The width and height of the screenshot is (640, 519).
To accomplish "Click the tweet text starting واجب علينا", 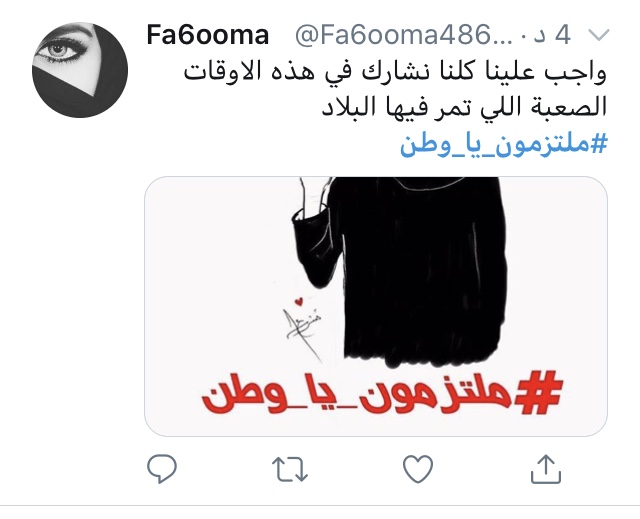I will (395, 90).
